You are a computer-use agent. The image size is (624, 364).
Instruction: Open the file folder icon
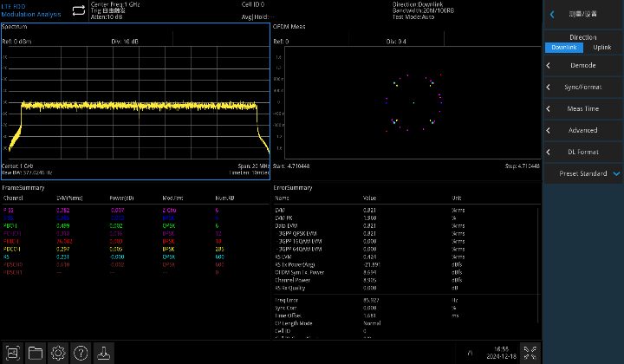(36, 353)
